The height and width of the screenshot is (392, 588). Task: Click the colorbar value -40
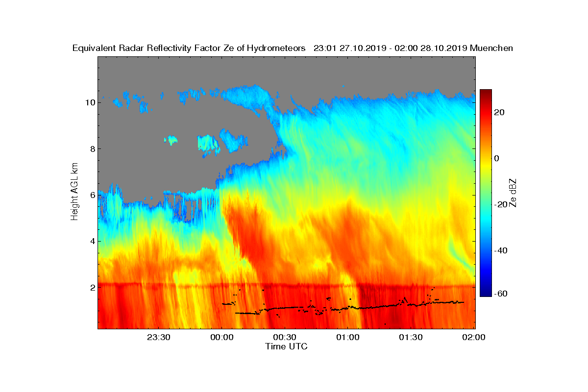[500, 250]
